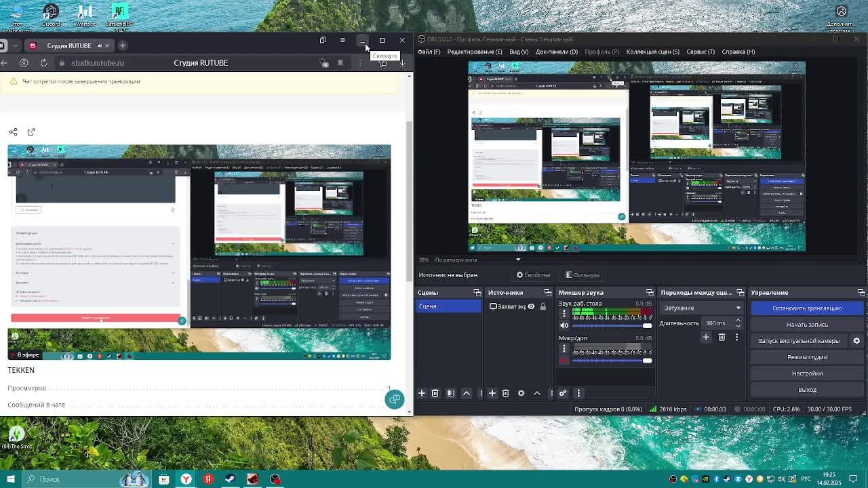Image resolution: width=868 pixels, height=488 pixels.
Task: Open the Док-панели menu
Action: (557, 52)
